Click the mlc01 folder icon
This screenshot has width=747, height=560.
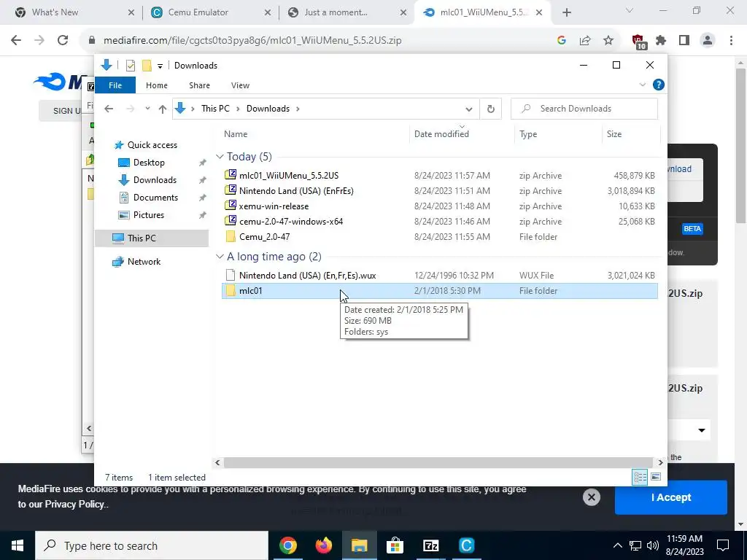click(x=231, y=290)
